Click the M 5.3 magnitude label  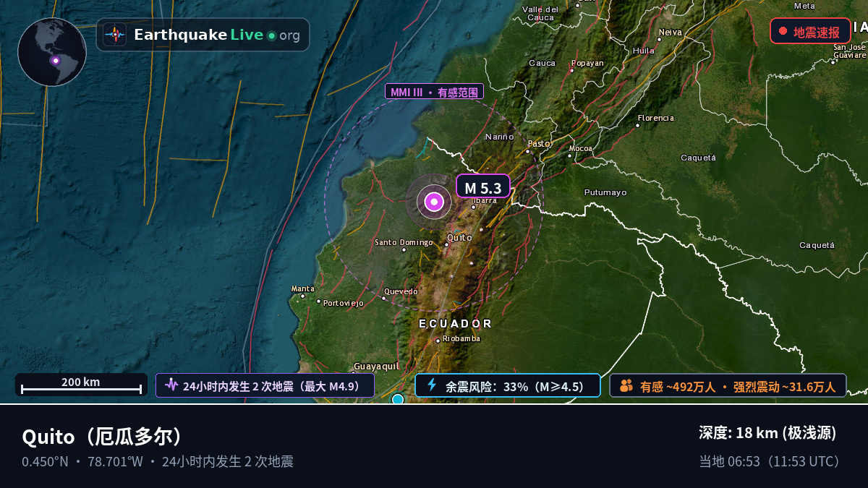[483, 187]
